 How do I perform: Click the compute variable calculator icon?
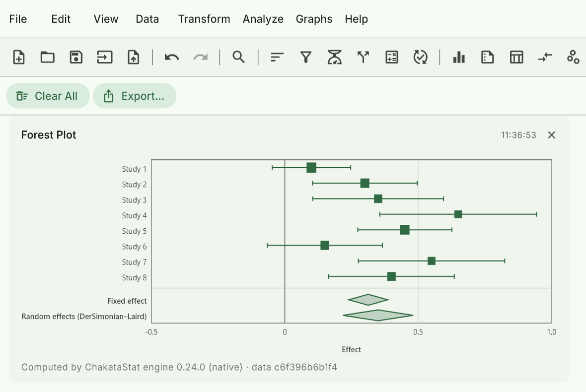click(392, 57)
